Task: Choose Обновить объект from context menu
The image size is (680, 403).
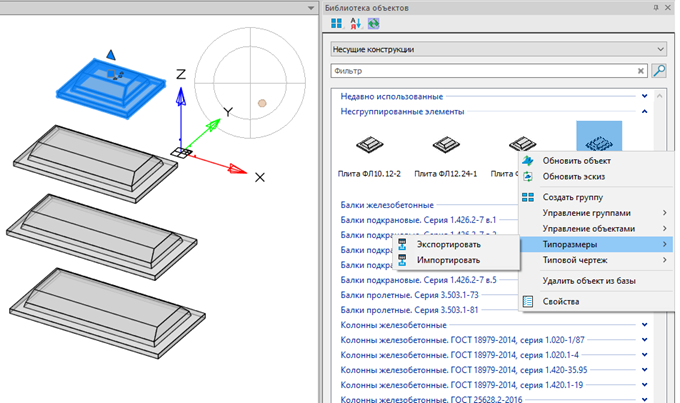Action: [576, 161]
